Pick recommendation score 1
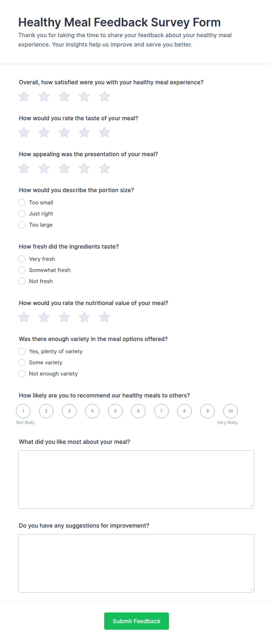Viewport: 270px width, 644px height. click(x=23, y=411)
